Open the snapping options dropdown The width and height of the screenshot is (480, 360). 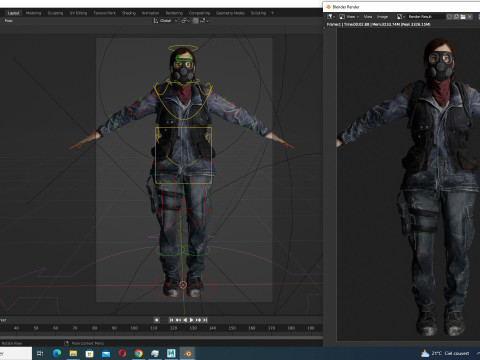[204, 21]
